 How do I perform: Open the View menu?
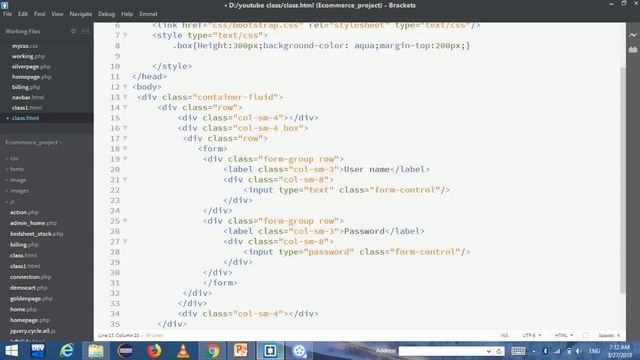pyautogui.click(x=57, y=14)
